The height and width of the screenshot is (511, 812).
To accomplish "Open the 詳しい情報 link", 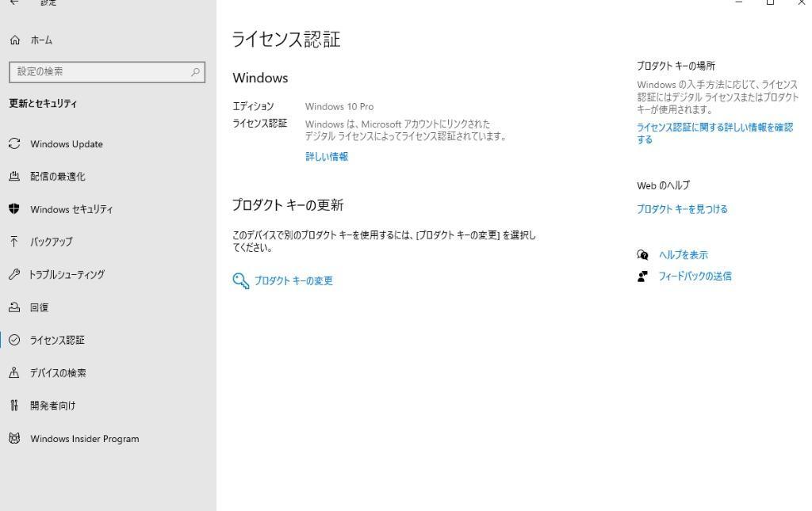I will click(x=327, y=156).
